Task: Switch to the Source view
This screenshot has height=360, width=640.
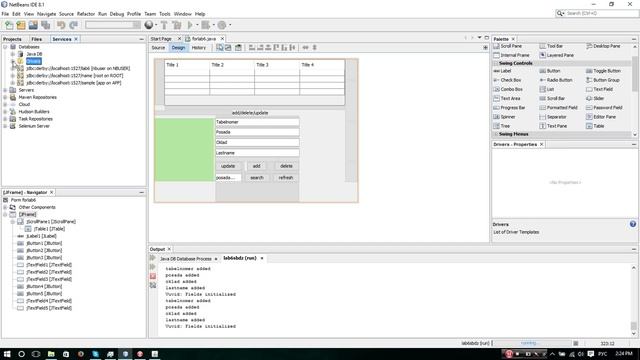Action: click(x=158, y=48)
